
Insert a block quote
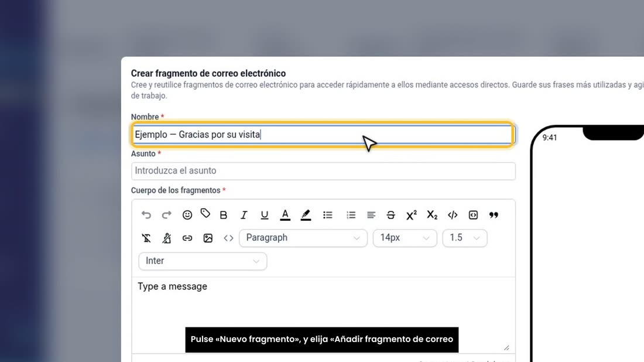494,215
